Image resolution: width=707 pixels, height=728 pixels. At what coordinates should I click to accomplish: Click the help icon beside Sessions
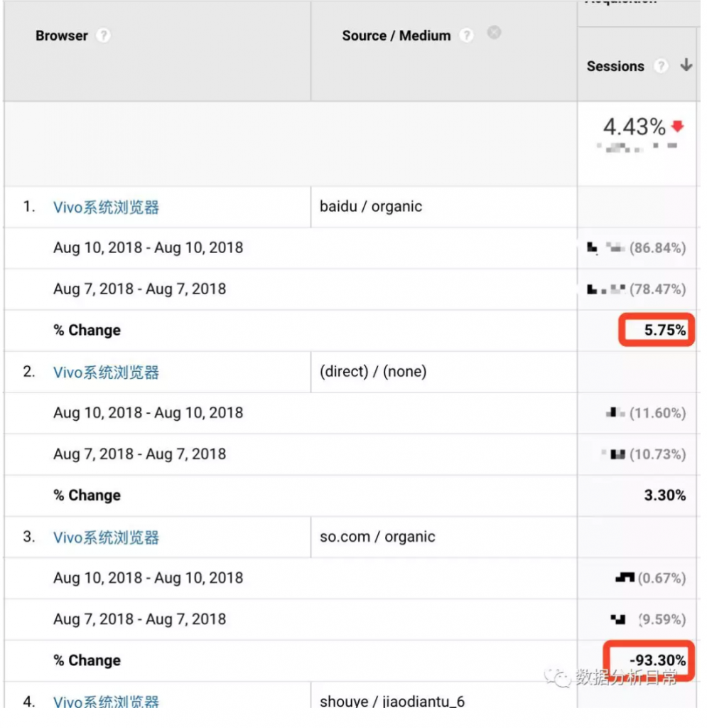click(x=661, y=66)
